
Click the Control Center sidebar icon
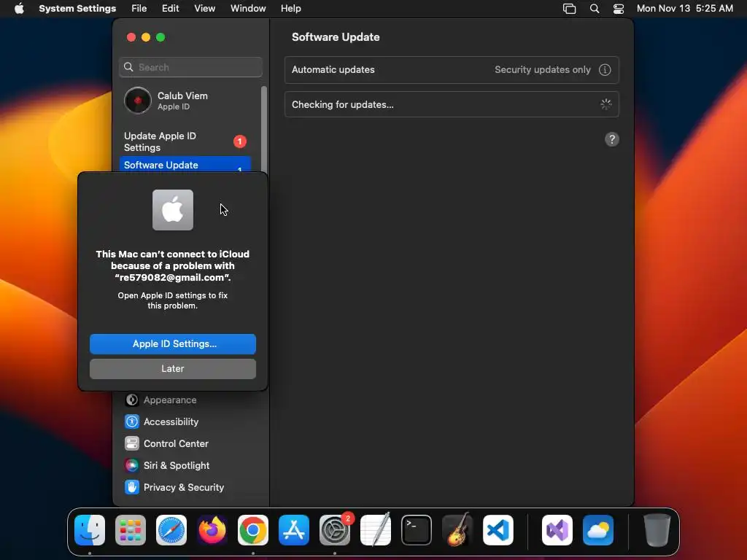tap(132, 444)
